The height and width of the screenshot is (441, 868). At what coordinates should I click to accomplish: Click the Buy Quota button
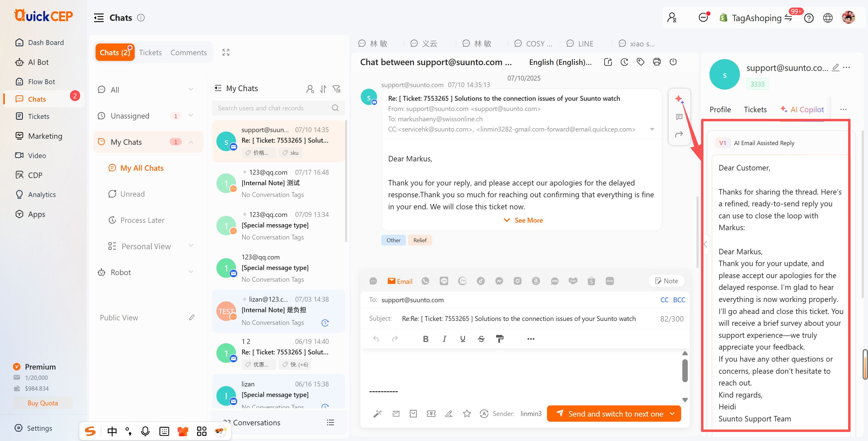click(x=43, y=403)
